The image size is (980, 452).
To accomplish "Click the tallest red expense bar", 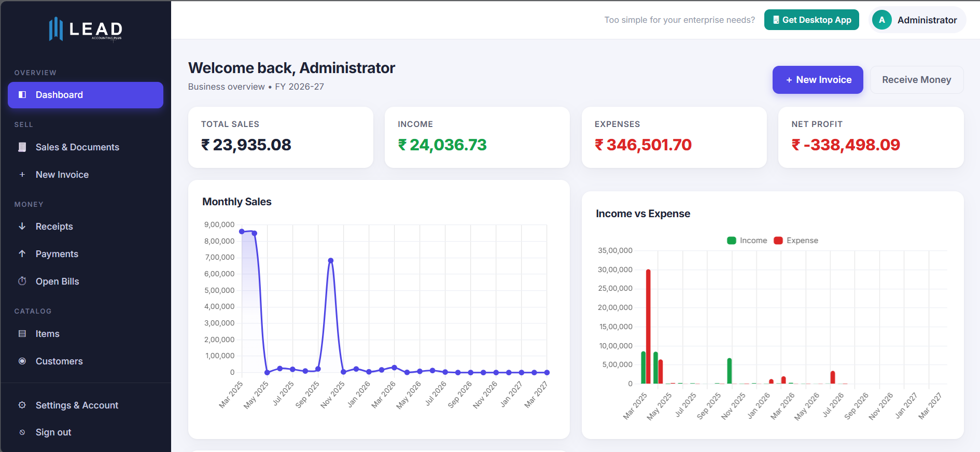I will pyautogui.click(x=648, y=327).
